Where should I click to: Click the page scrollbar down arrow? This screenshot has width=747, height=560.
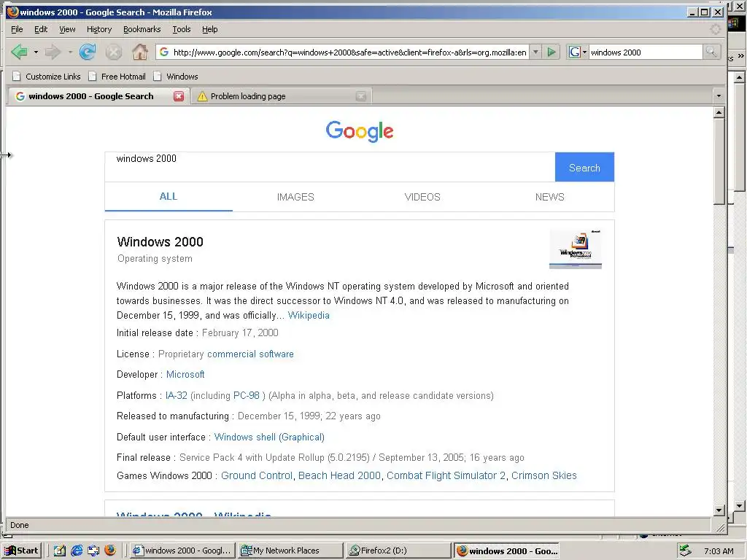(719, 510)
